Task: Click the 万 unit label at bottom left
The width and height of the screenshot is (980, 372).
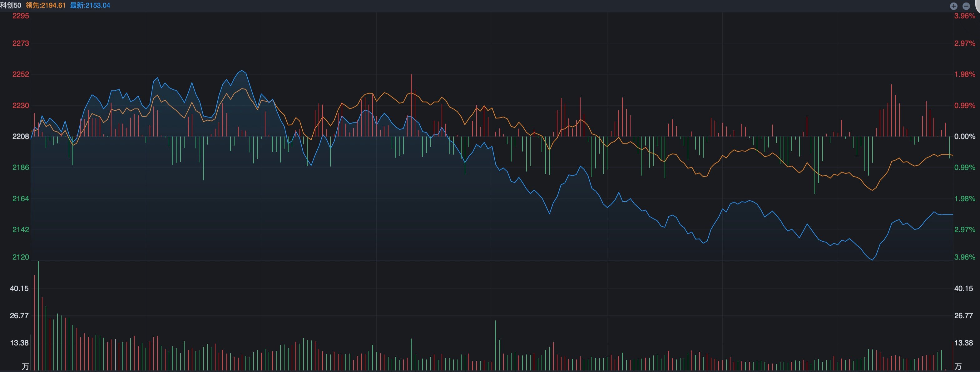Action: (x=25, y=366)
